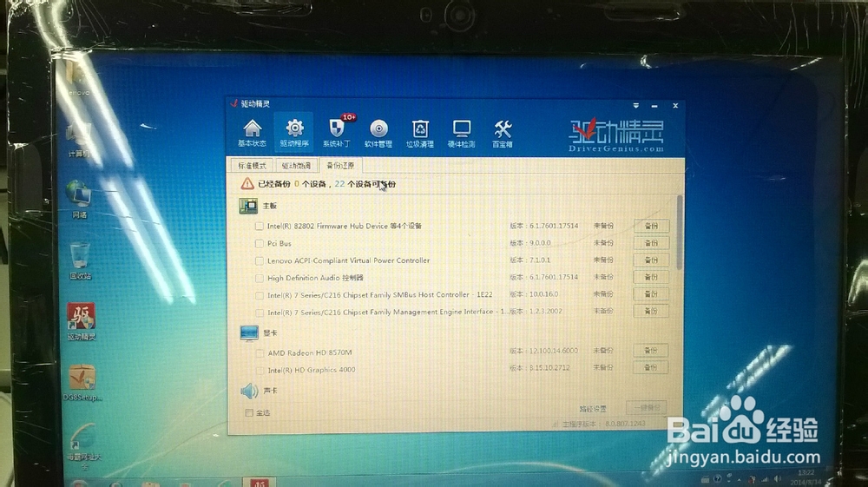Open the 基本状态 home section

point(253,134)
